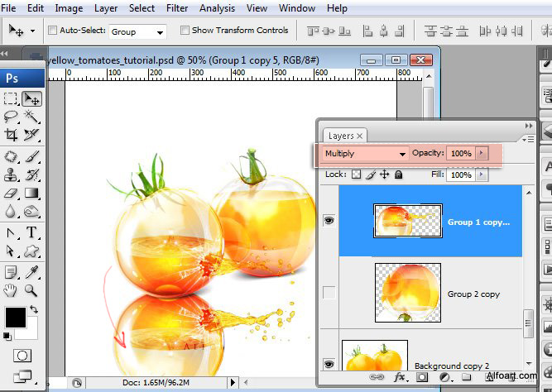Click the Eraser tool
This screenshot has width=552, height=392.
click(12, 194)
